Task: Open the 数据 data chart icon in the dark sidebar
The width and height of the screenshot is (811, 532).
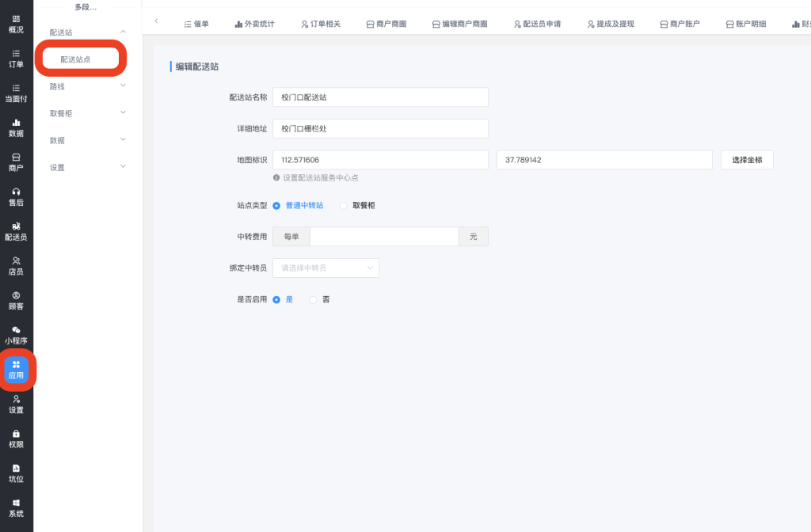Action: 16,127
